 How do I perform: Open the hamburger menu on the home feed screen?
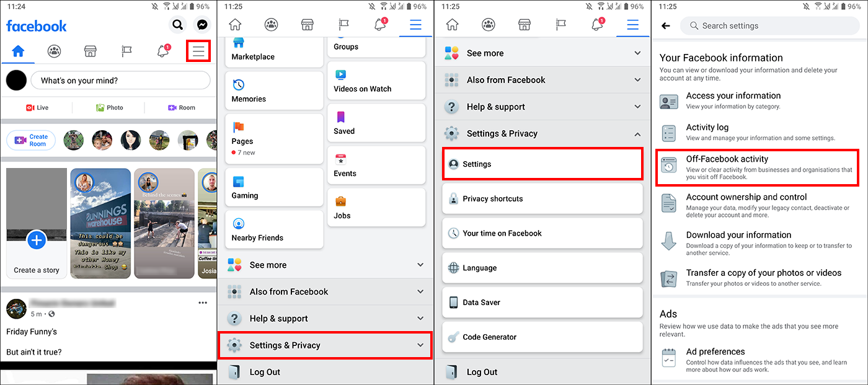(x=198, y=51)
